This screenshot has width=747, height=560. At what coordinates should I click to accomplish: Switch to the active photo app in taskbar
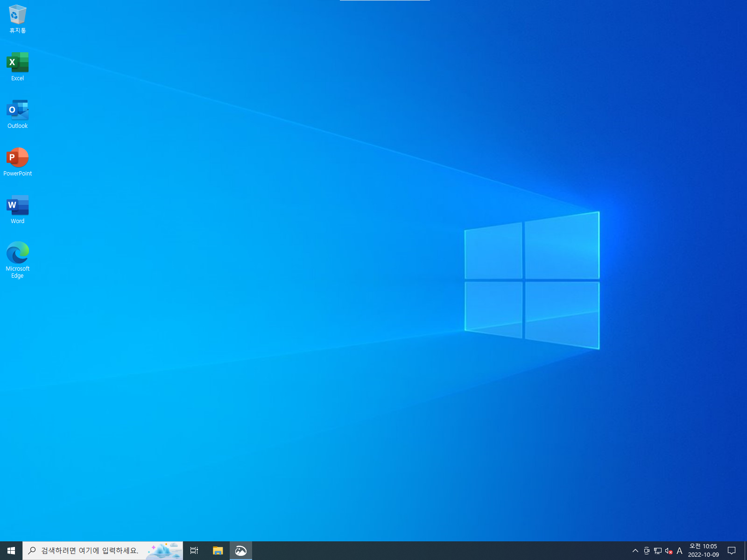[241, 551]
